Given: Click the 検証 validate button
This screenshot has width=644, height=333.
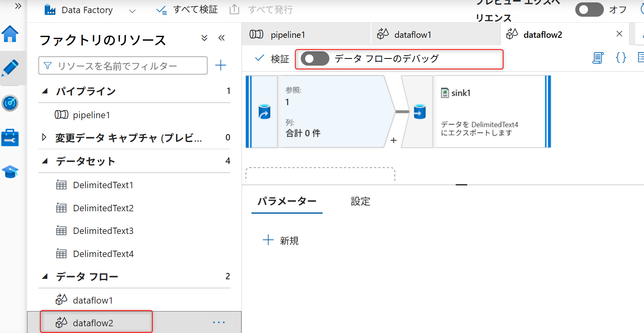Looking at the screenshot, I should coord(272,59).
